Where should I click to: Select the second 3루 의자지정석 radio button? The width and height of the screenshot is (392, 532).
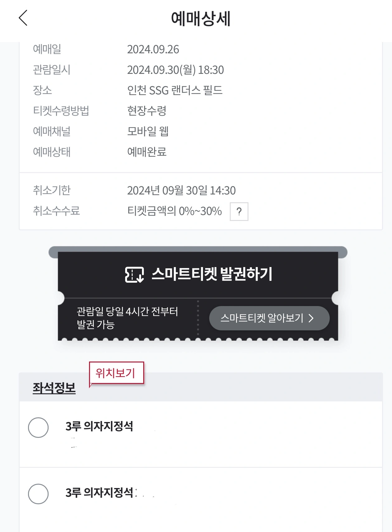click(38, 494)
